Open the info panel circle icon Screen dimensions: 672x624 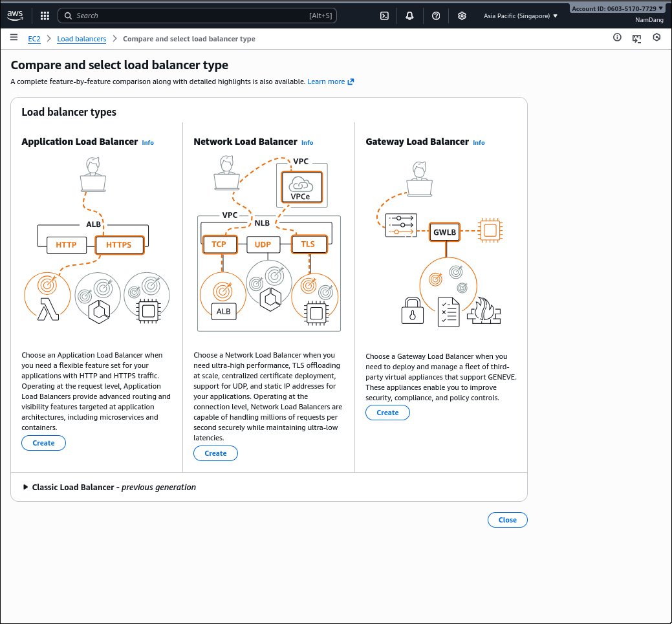(x=617, y=38)
